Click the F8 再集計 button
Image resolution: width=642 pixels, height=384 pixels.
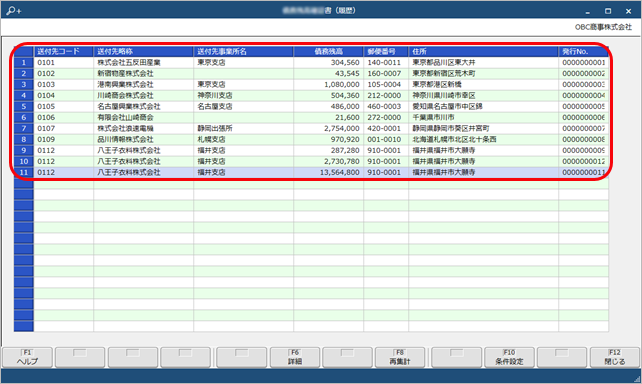tap(400, 357)
